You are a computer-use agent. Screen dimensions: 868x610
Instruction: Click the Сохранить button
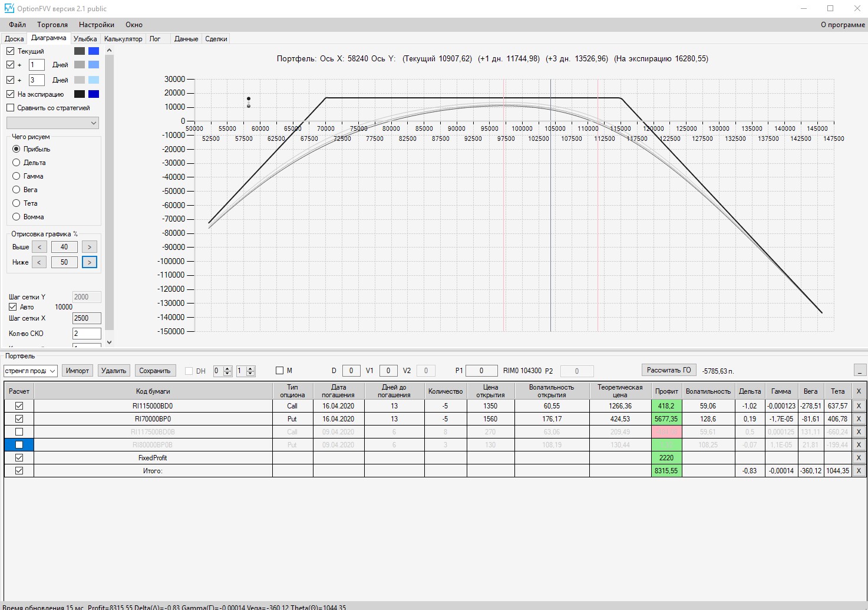click(154, 371)
